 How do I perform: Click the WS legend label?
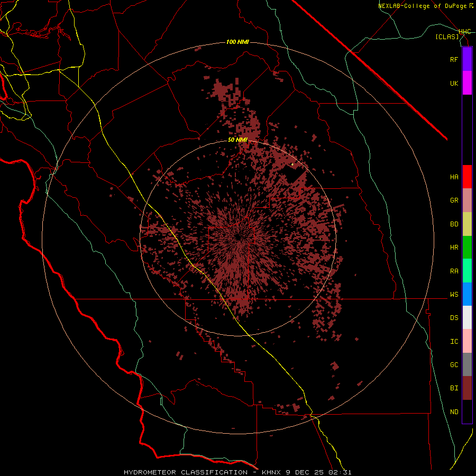[x=454, y=295]
